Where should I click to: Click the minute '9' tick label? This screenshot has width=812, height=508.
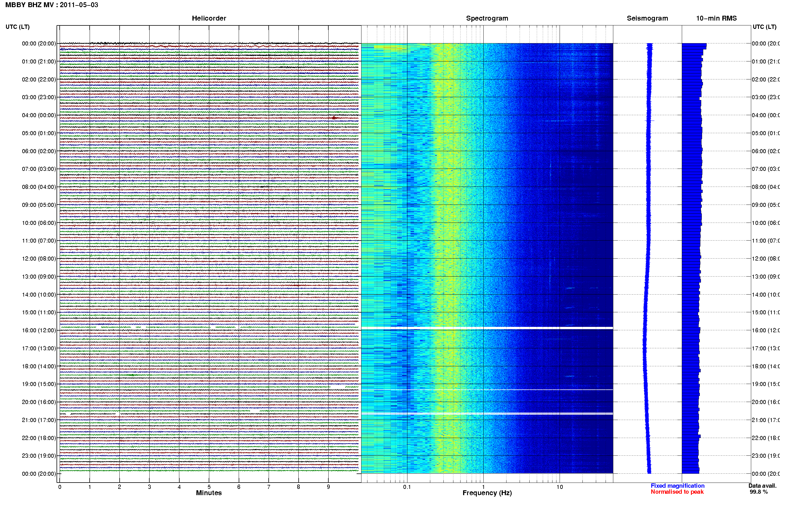click(328, 487)
